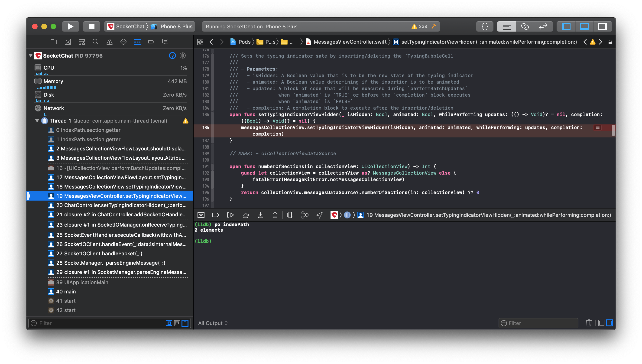642x364 pixels.
Task: Open the Find navigator tab
Action: coord(95,42)
